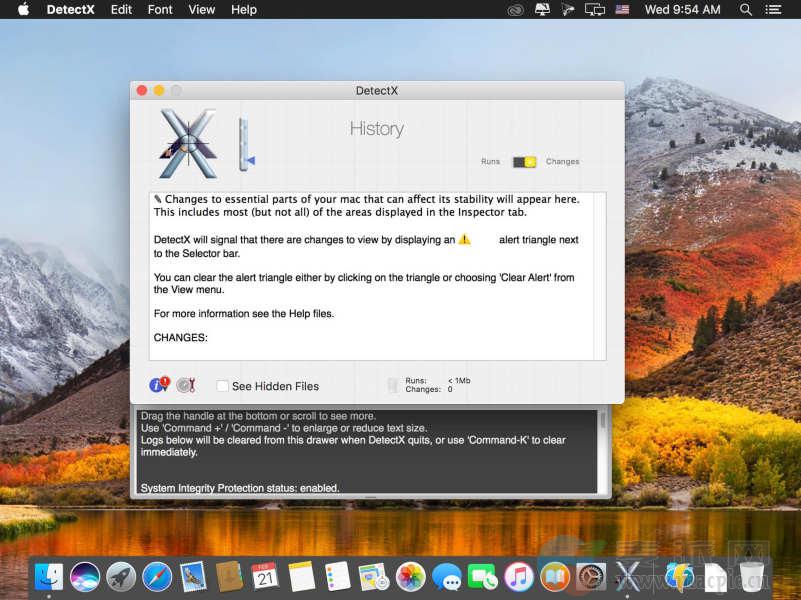
Task: Open the Font menu
Action: (x=160, y=10)
